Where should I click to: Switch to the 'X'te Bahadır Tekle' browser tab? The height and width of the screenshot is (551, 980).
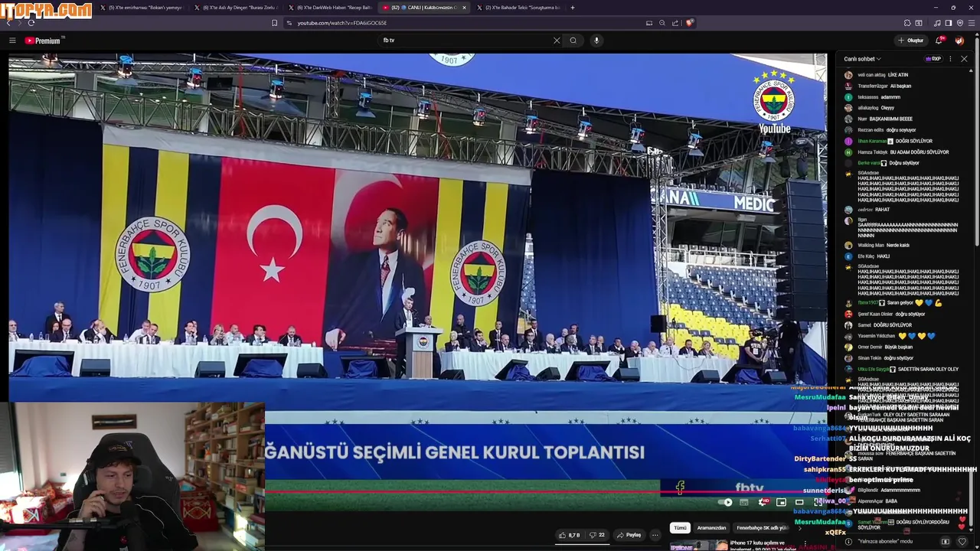(521, 8)
